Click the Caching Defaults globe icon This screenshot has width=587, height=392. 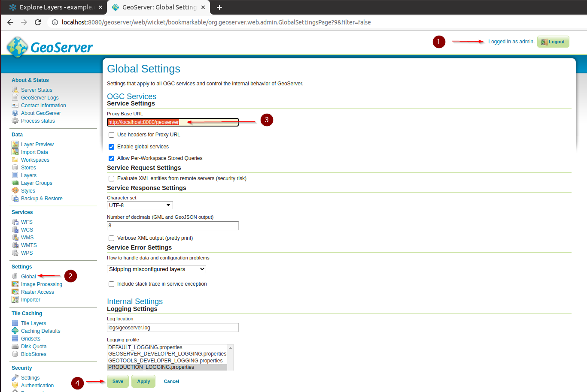click(x=15, y=331)
